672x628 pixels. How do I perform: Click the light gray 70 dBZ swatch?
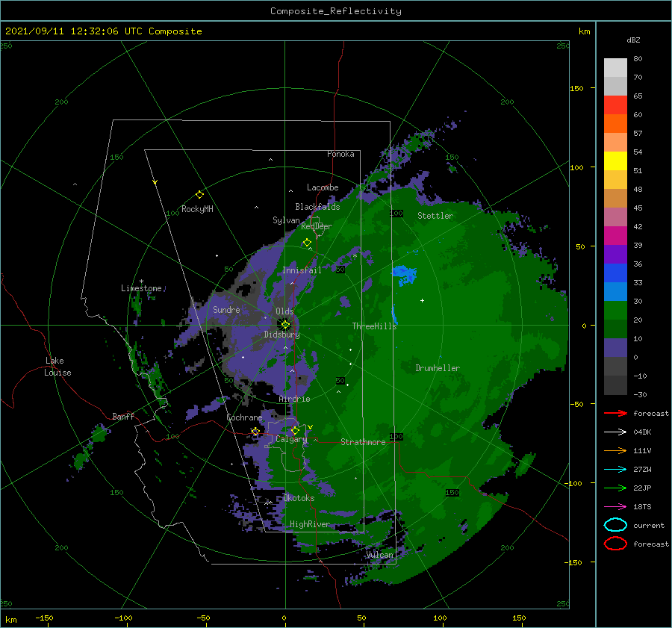[x=615, y=68]
